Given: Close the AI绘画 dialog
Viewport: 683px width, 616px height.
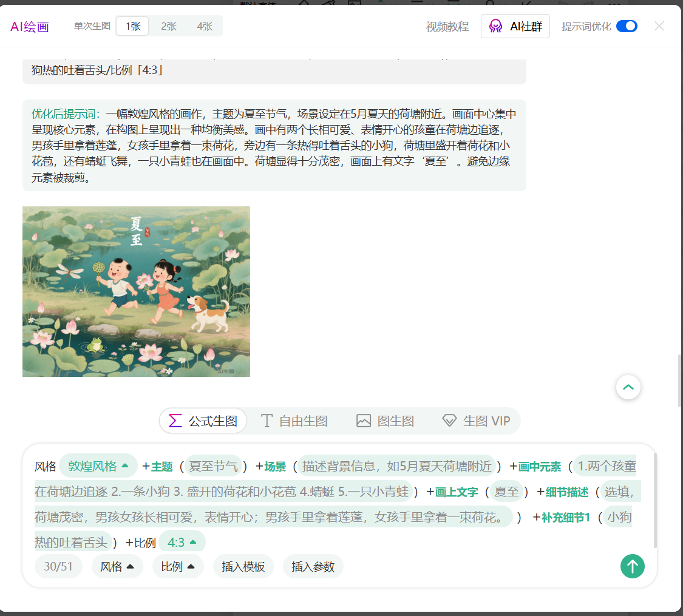Looking at the screenshot, I should tap(659, 26).
